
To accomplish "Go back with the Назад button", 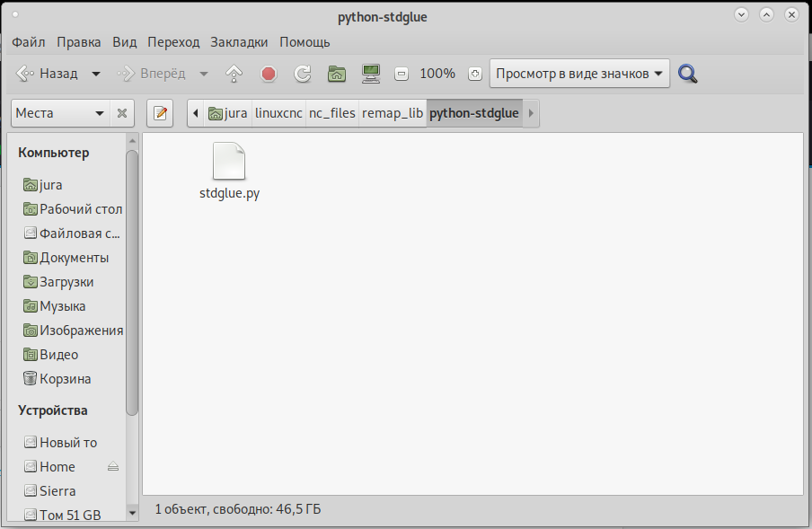I will point(47,74).
